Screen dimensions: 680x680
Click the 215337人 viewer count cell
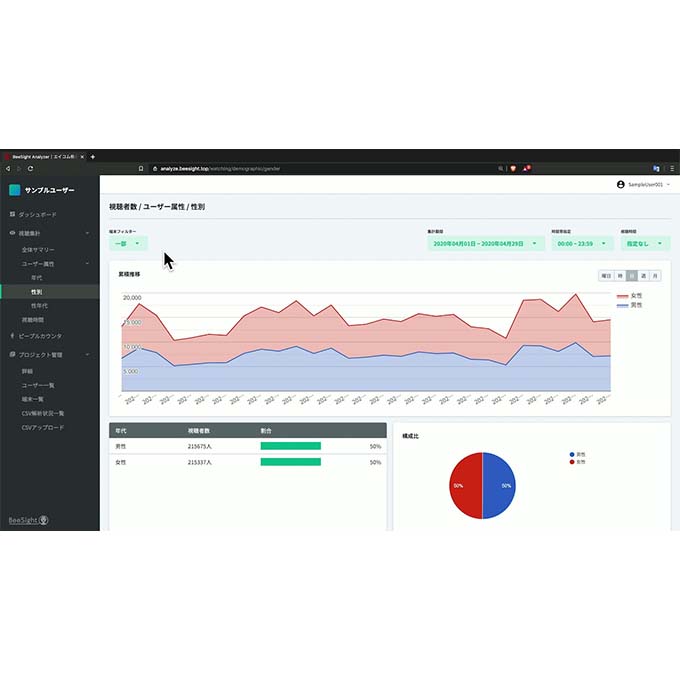199,462
